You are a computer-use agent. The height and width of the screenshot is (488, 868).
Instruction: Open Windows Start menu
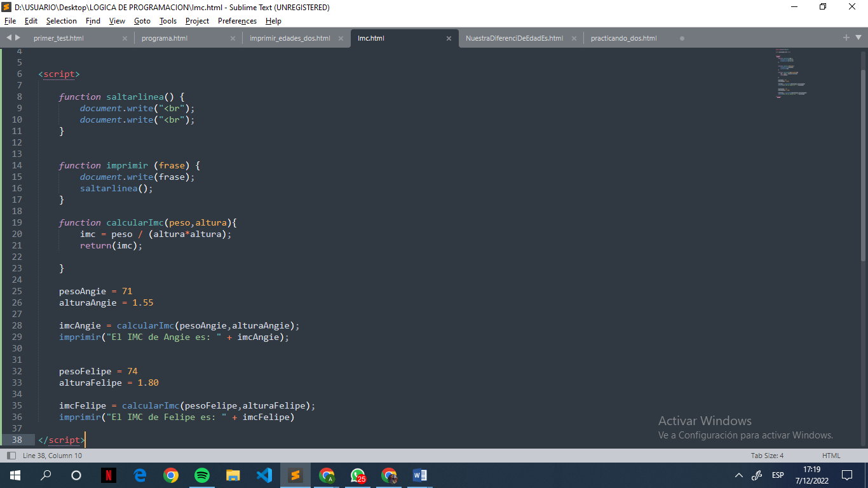[x=15, y=475]
